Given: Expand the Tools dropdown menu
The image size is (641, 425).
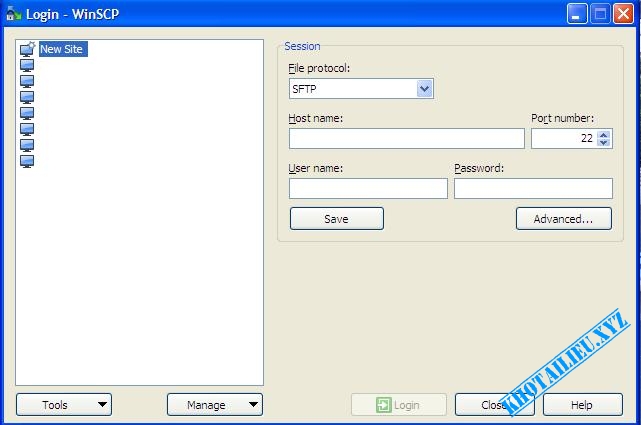Looking at the screenshot, I should click(64, 405).
